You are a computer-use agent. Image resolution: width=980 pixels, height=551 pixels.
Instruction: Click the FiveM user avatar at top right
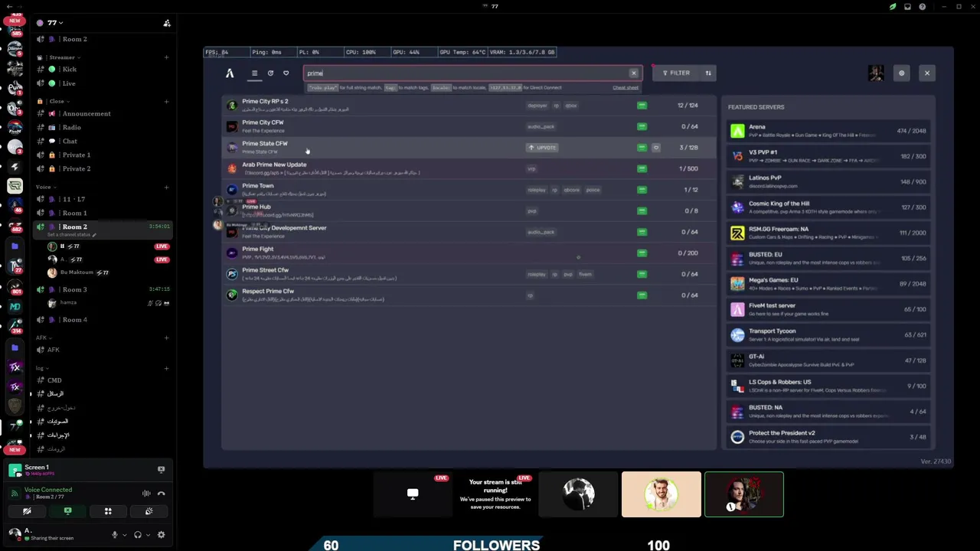pos(876,73)
